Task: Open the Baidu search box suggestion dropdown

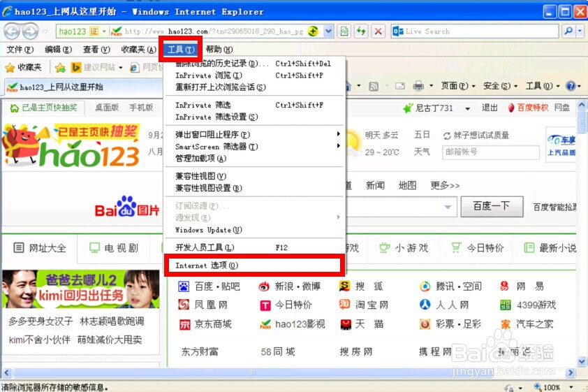Action: point(448,207)
